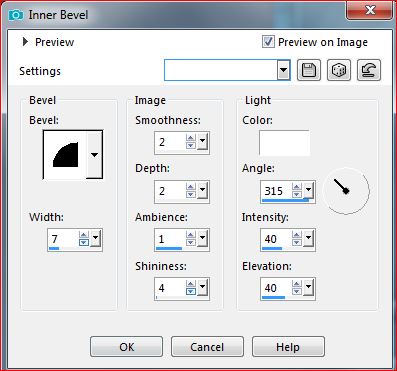Click the Ambience value field showing 1
397x371 pixels.
171,239
